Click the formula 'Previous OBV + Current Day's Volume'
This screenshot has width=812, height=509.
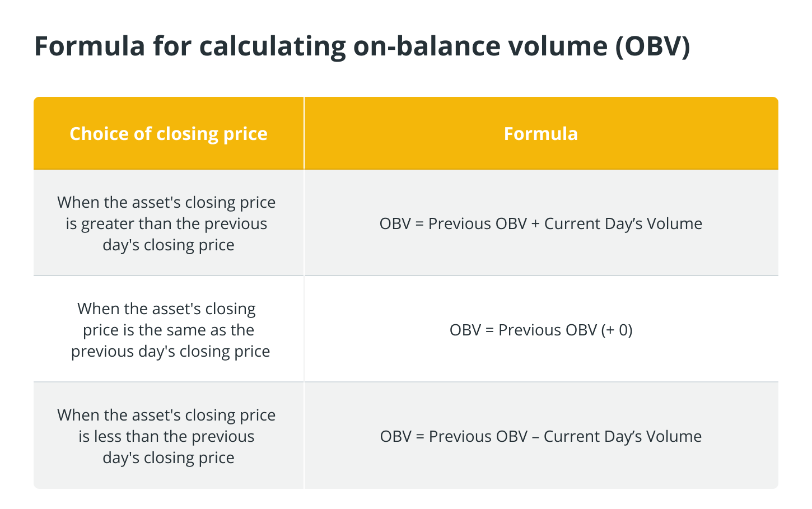point(565,223)
